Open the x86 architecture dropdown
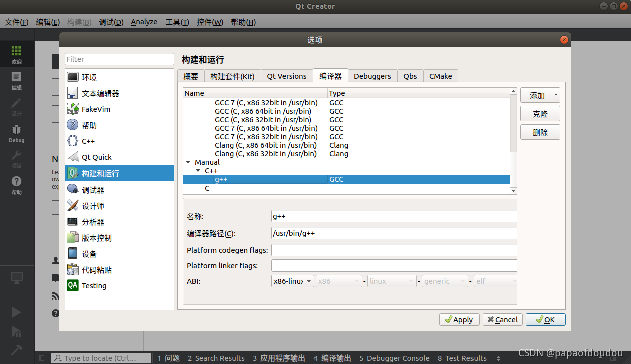The image size is (631, 364). coord(339,281)
